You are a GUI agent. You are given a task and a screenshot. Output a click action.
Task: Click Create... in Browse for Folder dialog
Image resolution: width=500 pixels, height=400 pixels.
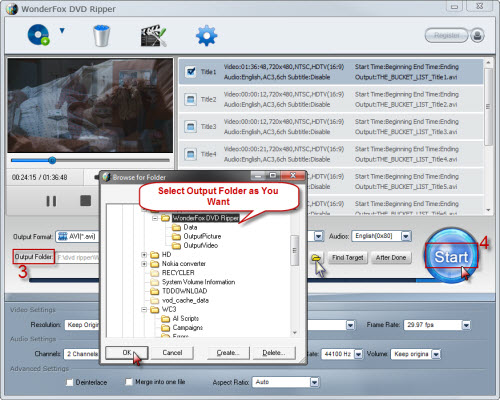click(x=228, y=353)
